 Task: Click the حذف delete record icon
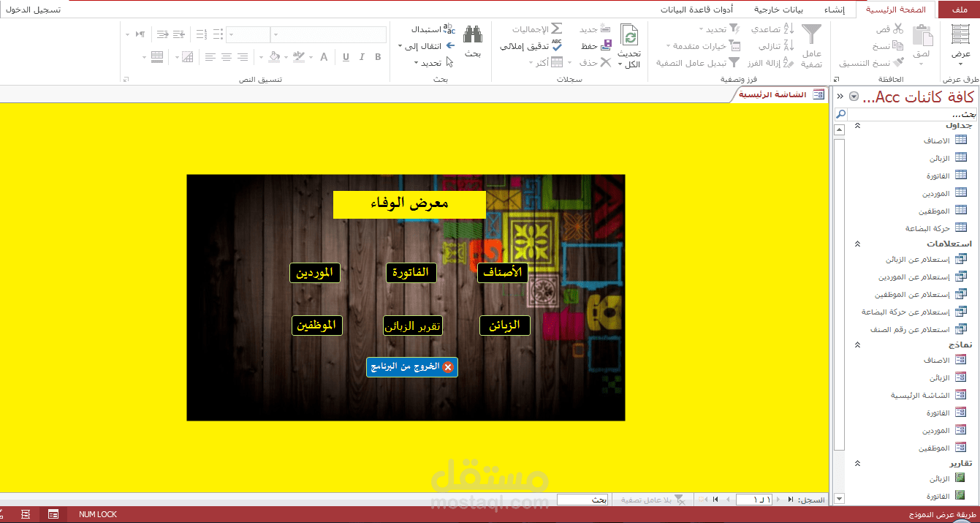click(605, 62)
